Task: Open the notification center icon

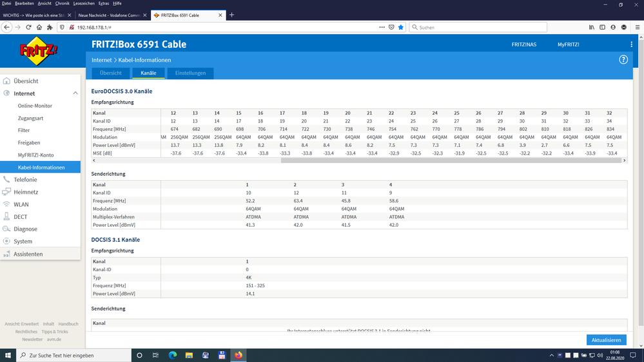Action: tap(633, 356)
